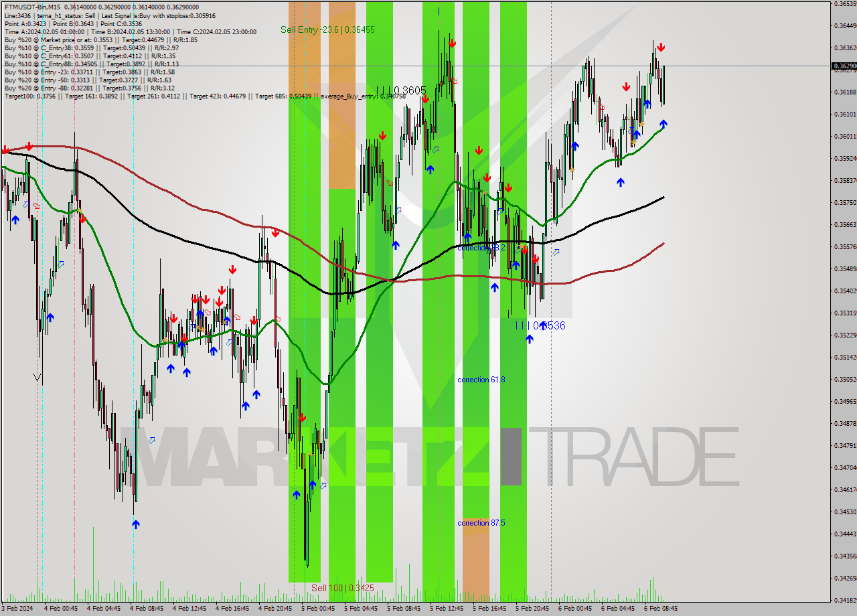Click the 'Line:3436' indicator status line
This screenshot has height=616, width=857.
[x=110, y=15]
